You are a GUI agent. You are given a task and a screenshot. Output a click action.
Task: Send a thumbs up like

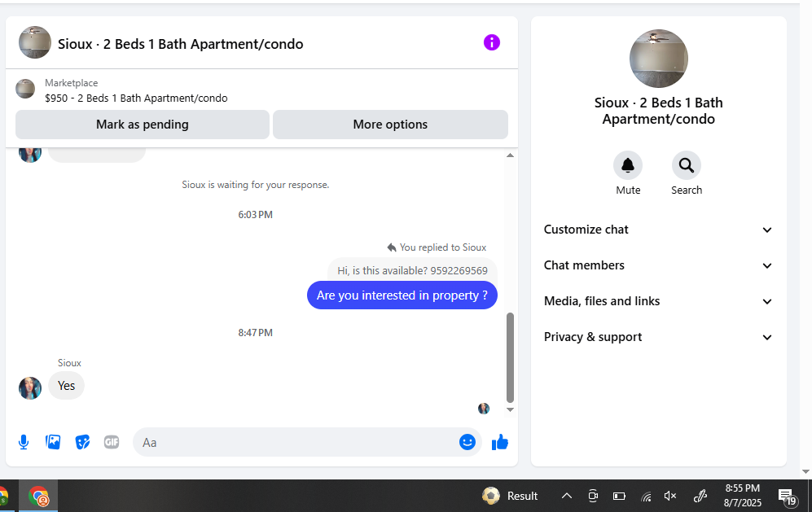click(500, 442)
